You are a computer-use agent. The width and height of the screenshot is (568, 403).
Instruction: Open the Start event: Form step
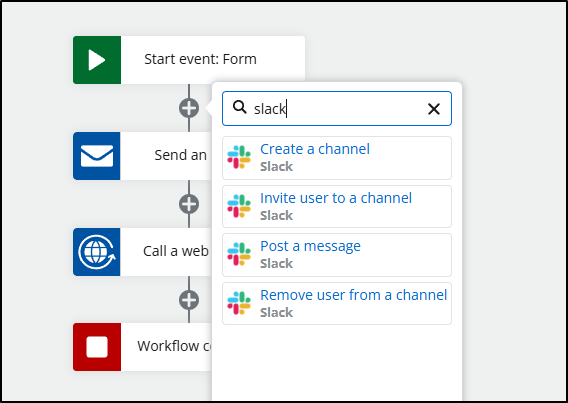point(200,59)
